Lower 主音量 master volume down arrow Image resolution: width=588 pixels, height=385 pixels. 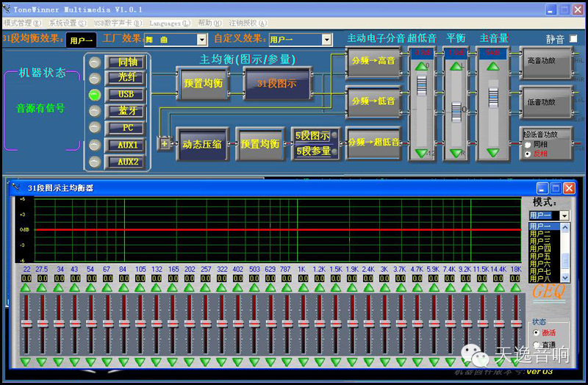point(492,153)
